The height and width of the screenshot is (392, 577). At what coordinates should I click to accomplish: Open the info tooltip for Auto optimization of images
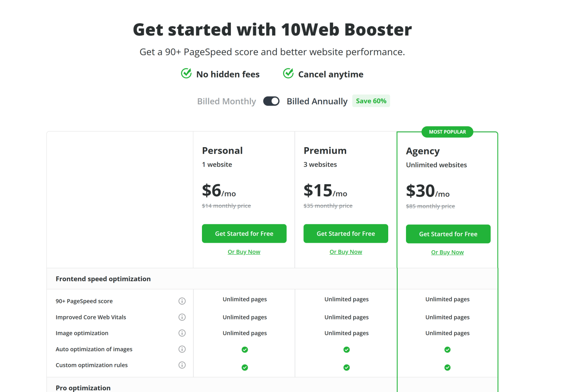coord(182,349)
